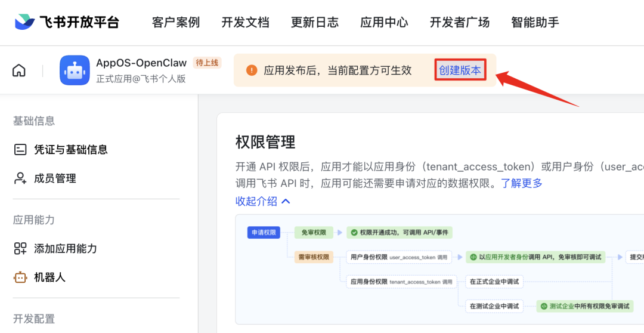Click the 应用能力 section label

pos(33,220)
